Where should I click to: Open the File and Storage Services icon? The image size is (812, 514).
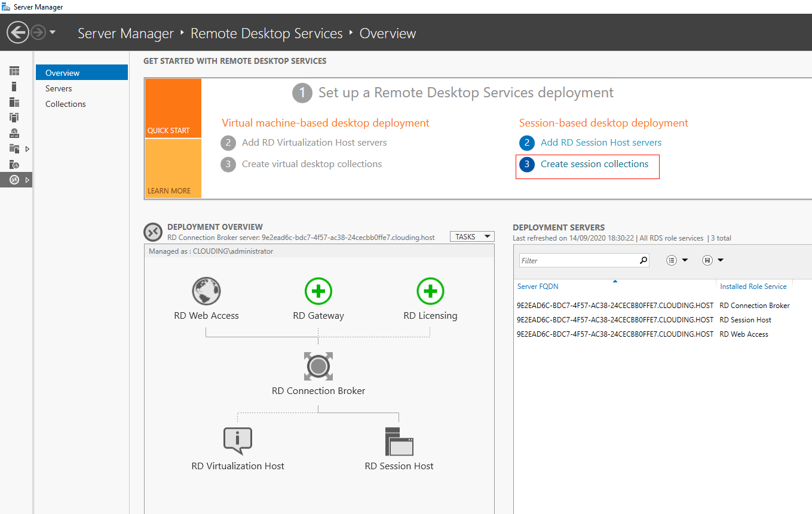(x=14, y=149)
